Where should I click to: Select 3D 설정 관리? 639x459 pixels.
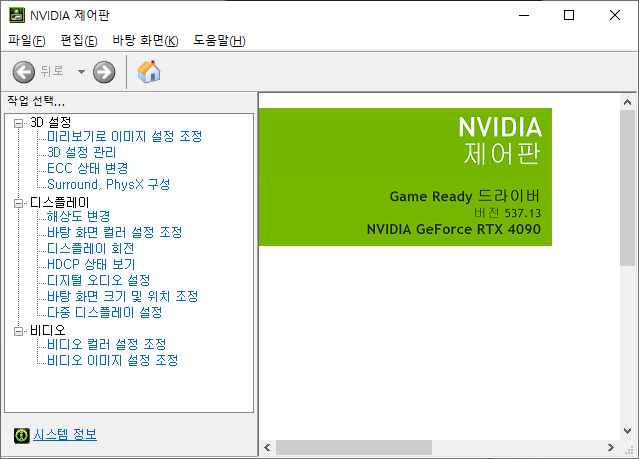pyautogui.click(x=82, y=152)
